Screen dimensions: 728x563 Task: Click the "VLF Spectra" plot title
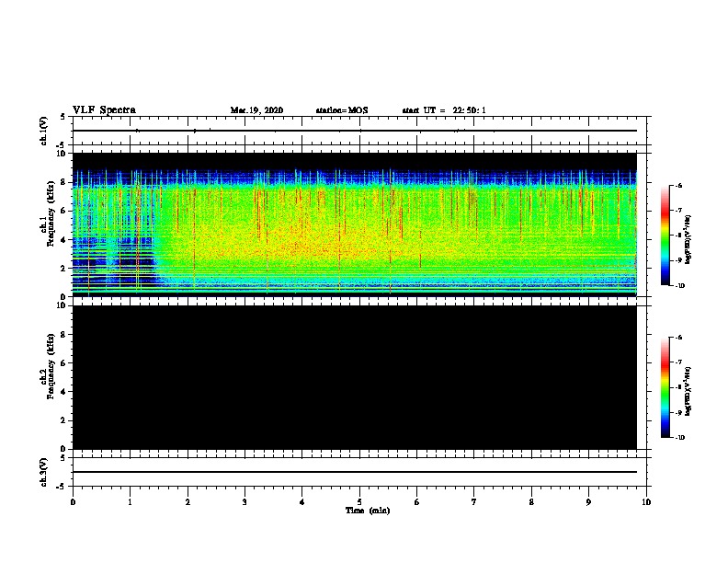coord(104,110)
